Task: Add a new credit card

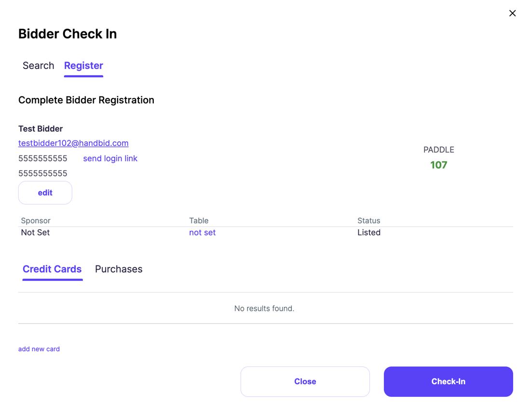Action: tap(39, 349)
